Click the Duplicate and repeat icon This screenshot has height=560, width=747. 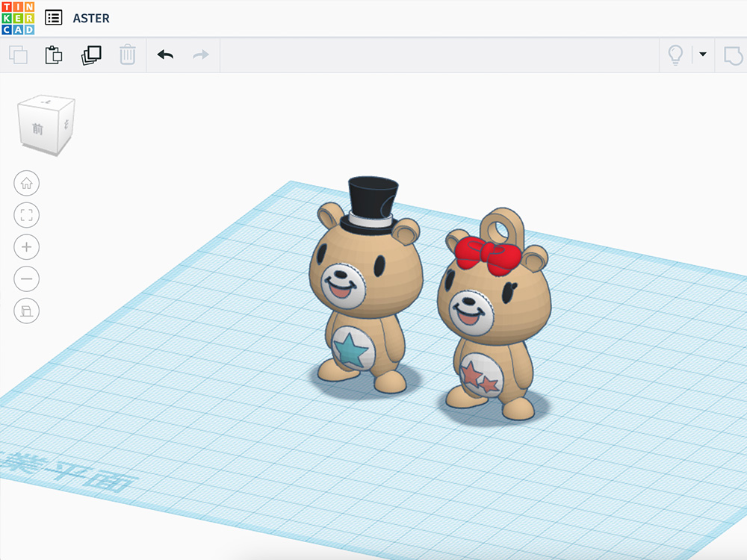tap(91, 55)
